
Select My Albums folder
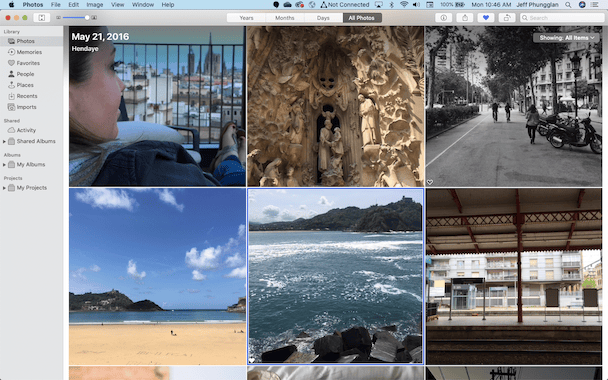(31, 164)
